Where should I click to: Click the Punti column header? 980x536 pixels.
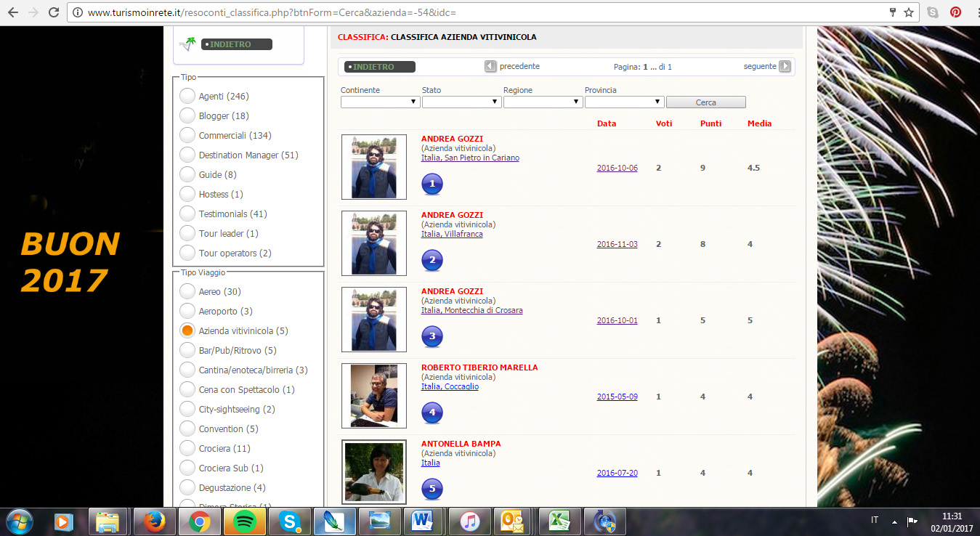[710, 123]
